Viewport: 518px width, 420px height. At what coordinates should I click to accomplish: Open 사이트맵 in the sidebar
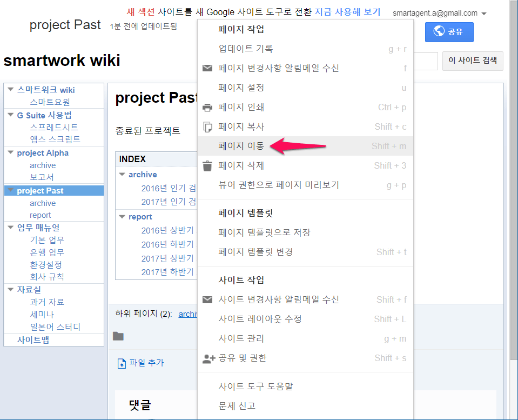point(35,340)
